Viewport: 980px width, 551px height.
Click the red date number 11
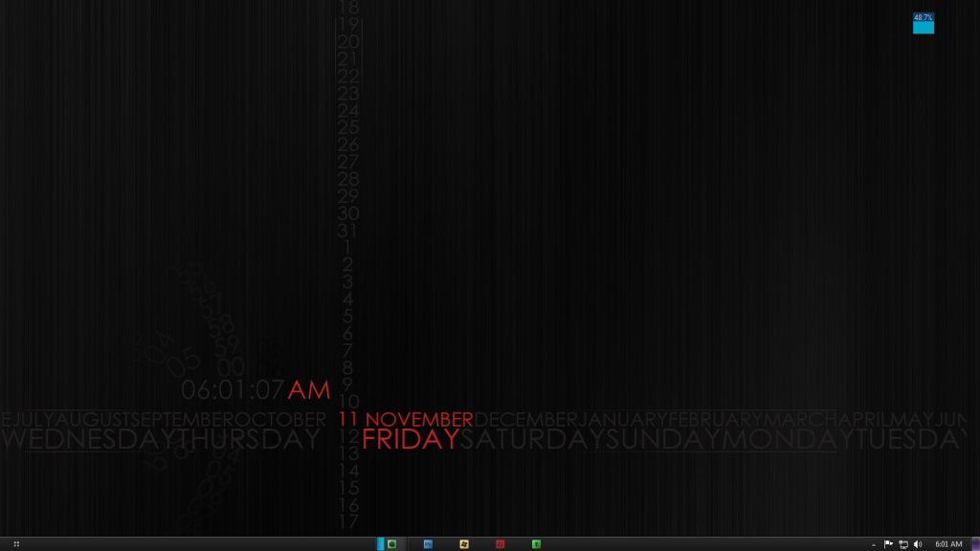point(347,419)
